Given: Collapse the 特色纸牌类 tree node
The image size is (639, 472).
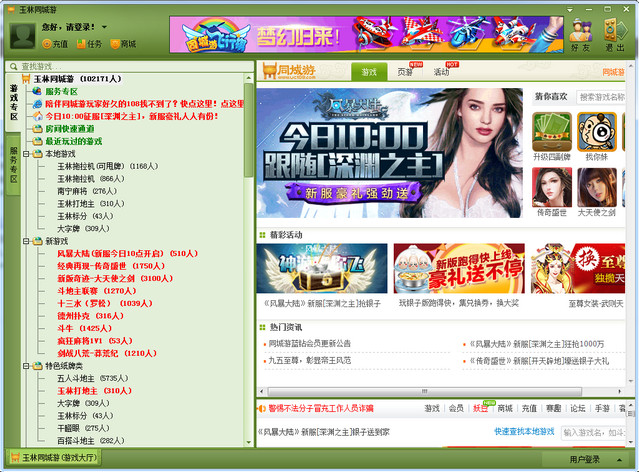Looking at the screenshot, I should (x=26, y=366).
